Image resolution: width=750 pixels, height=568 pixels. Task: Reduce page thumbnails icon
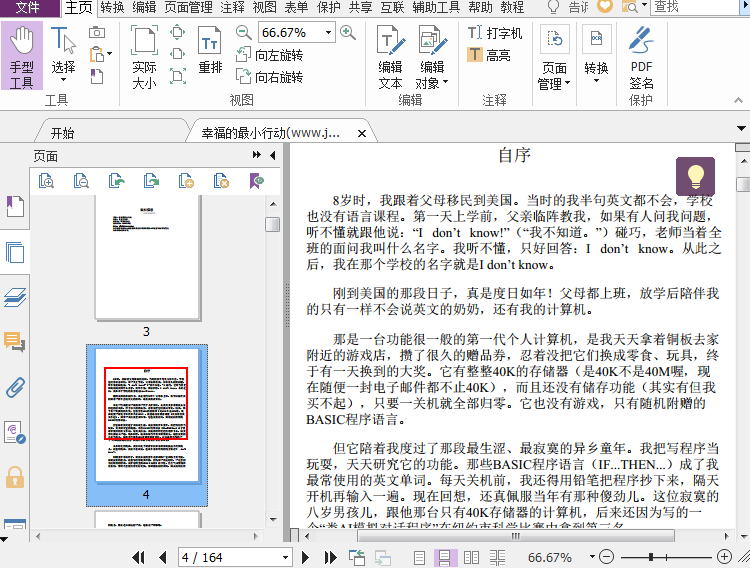(x=81, y=181)
